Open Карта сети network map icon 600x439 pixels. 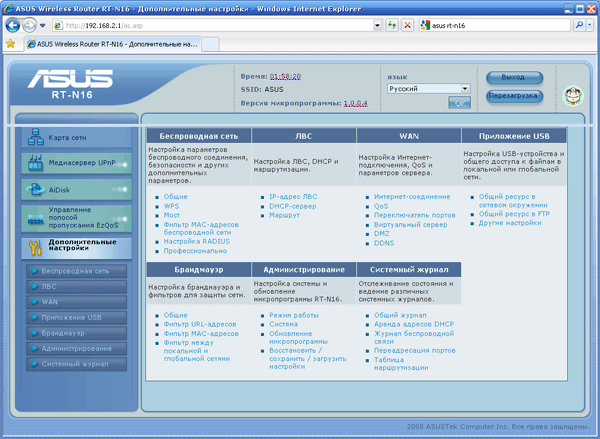pyautogui.click(x=33, y=137)
